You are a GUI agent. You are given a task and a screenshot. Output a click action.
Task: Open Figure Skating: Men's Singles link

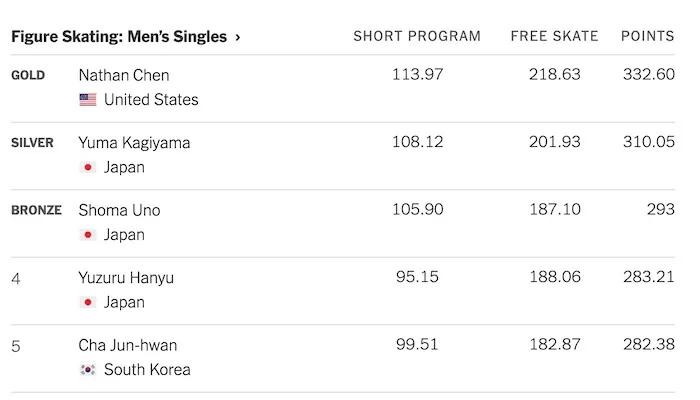click(x=119, y=37)
